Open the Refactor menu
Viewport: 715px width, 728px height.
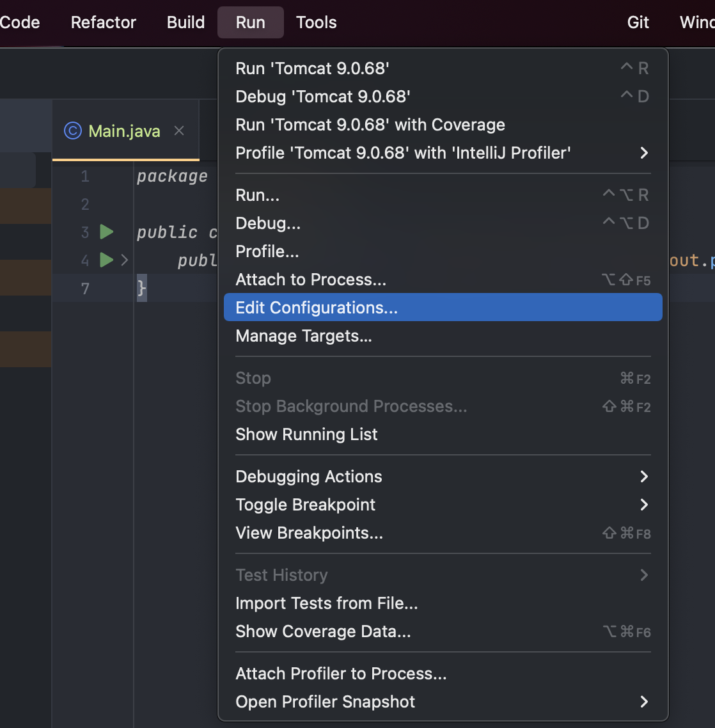(x=103, y=22)
